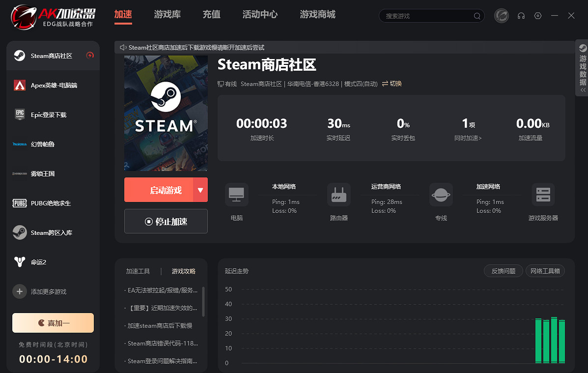This screenshot has width=588, height=373.
Task: Click the 停止加速 button
Action: 166,221
